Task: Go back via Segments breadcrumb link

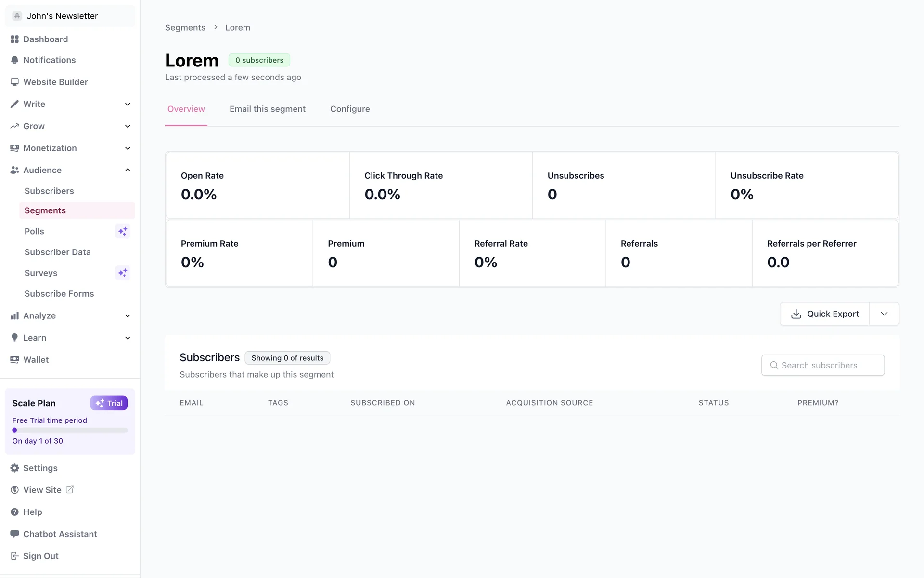Action: (x=185, y=27)
